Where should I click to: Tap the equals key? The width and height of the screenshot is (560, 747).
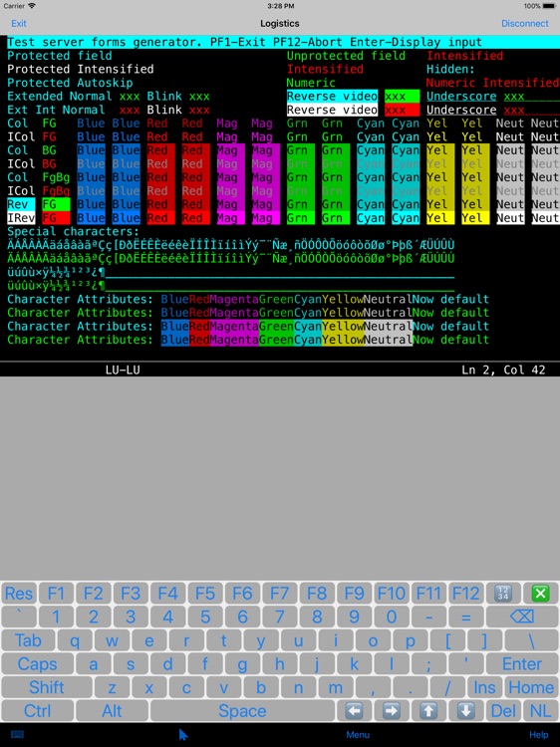pyautogui.click(x=465, y=617)
